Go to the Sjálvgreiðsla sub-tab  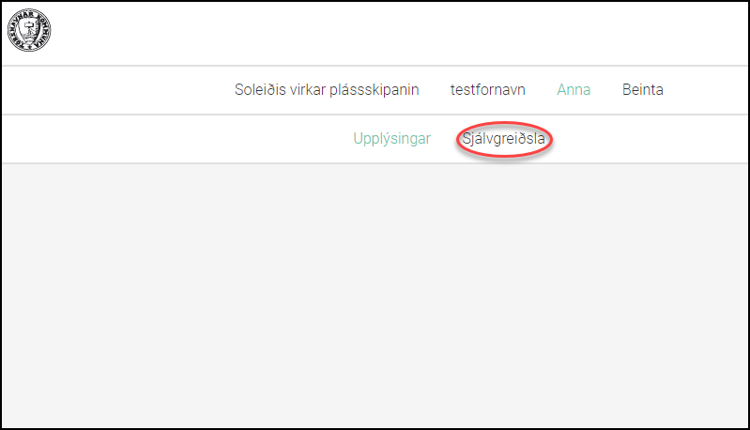(504, 139)
